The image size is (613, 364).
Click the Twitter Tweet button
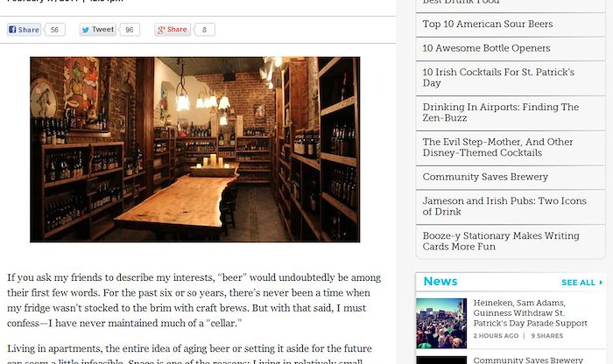point(97,30)
